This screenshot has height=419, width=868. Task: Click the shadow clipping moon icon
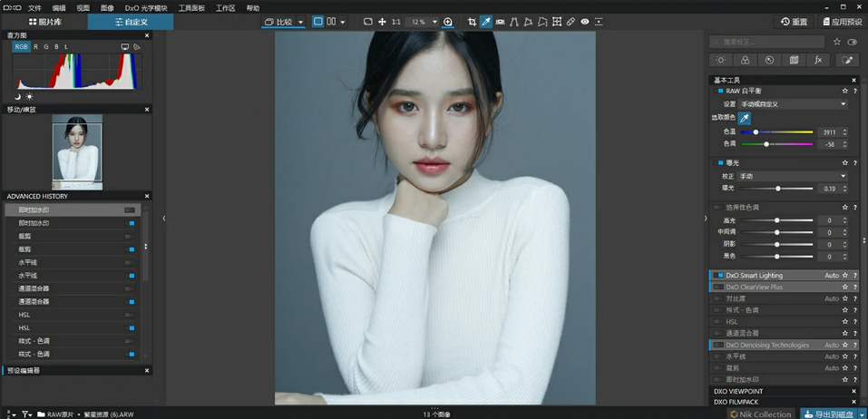(x=17, y=96)
